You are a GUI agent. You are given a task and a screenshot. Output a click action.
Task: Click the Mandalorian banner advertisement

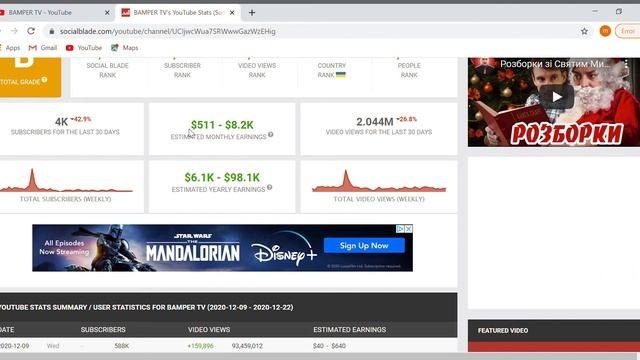pos(222,248)
